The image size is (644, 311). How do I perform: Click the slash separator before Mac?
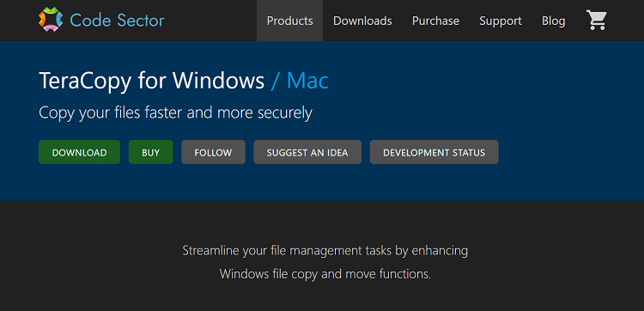click(275, 81)
